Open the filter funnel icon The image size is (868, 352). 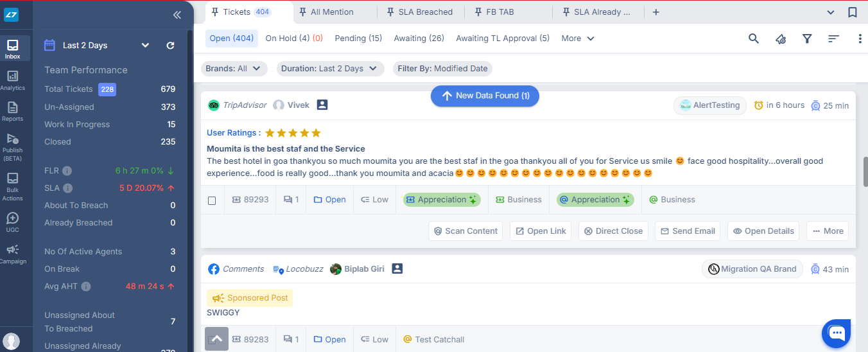(x=807, y=39)
